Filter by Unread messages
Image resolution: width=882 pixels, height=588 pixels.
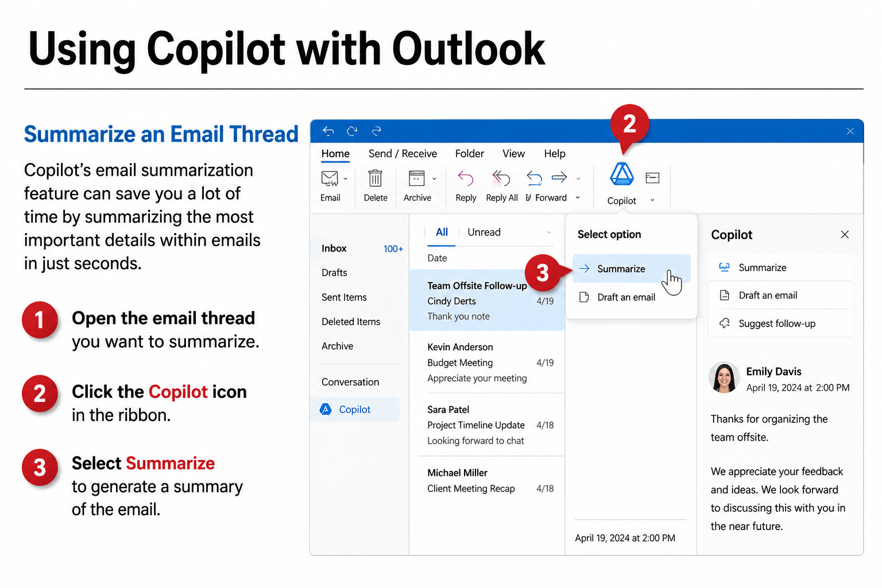(484, 232)
